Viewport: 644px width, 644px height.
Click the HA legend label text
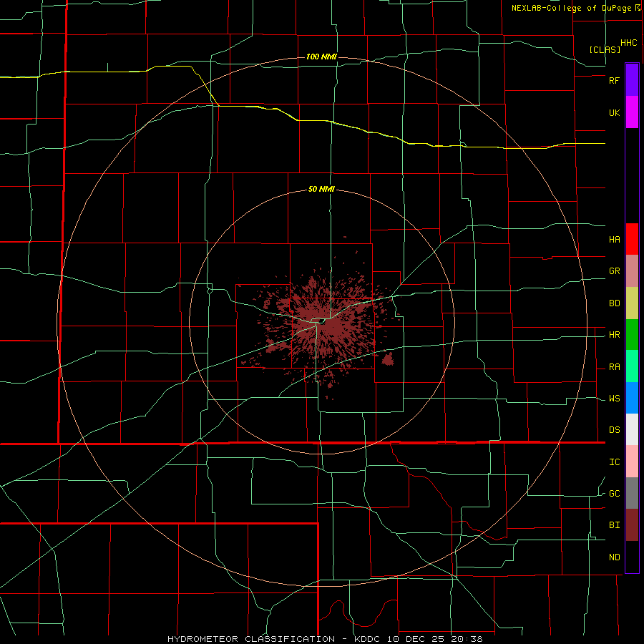[615, 239]
